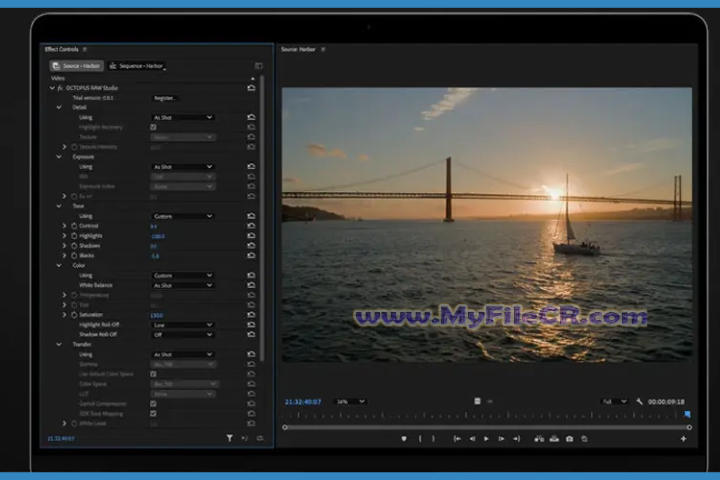Open the Full playback resolution dropdown
The height and width of the screenshot is (480, 720).
(614, 401)
